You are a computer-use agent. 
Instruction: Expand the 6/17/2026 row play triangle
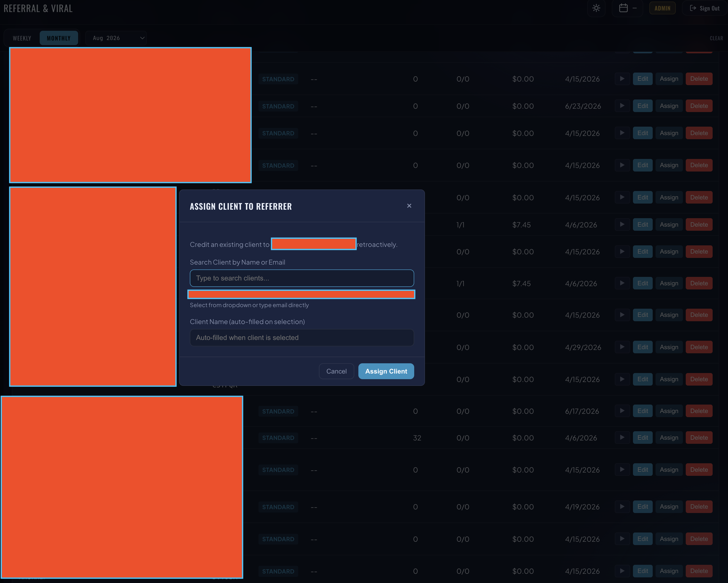pos(622,411)
